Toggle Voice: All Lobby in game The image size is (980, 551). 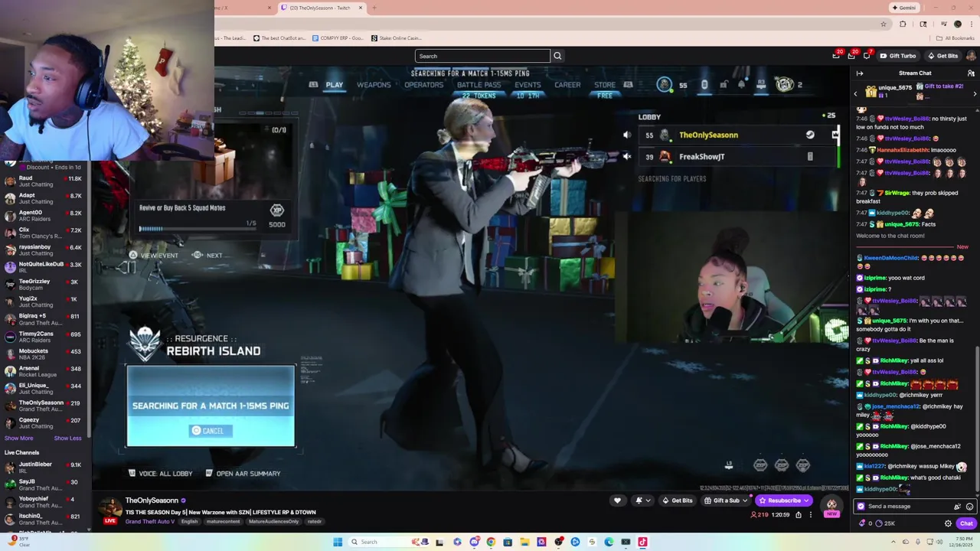160,474
